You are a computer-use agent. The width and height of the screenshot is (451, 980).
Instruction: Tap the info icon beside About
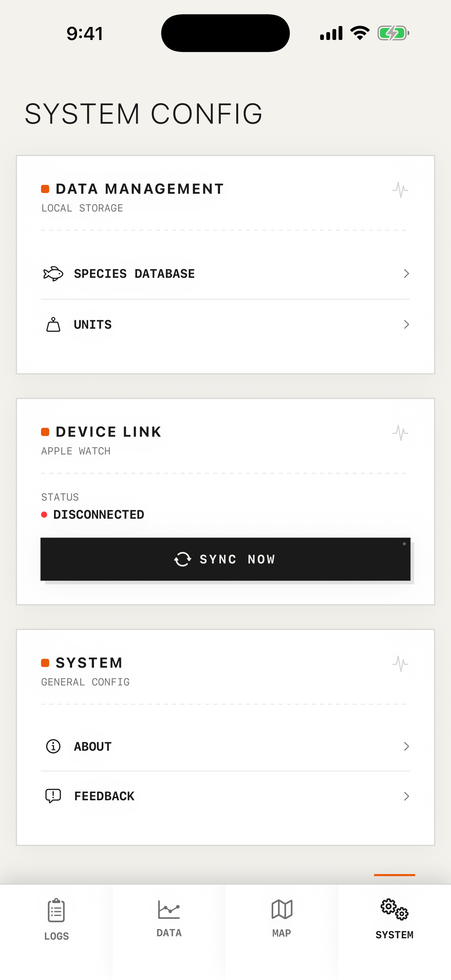53,746
